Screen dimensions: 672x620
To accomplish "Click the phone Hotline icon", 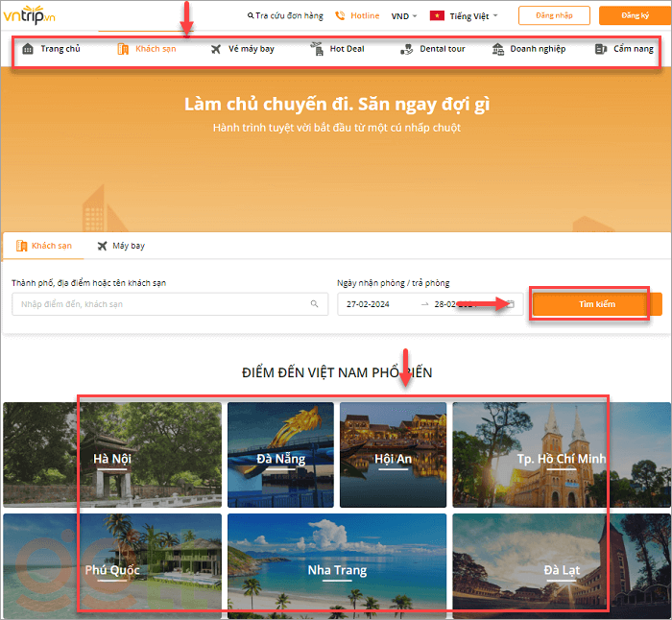I will [x=340, y=15].
